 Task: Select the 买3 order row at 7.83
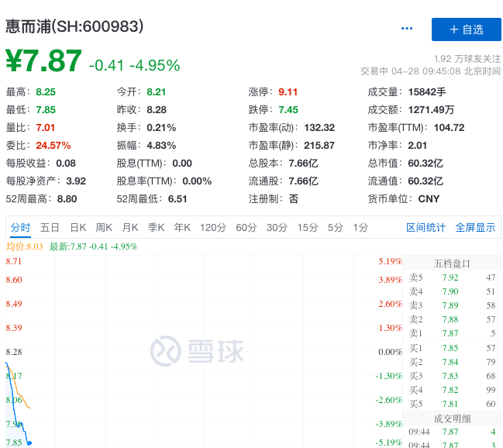click(452, 376)
